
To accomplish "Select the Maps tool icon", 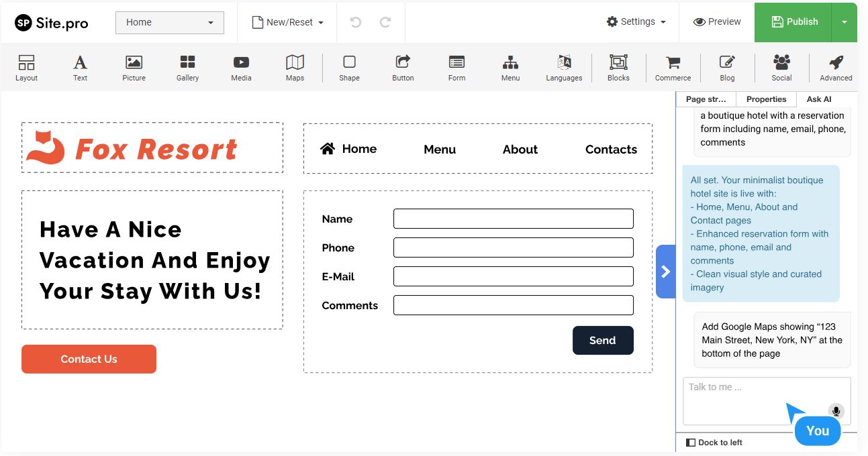I will 295,68.
